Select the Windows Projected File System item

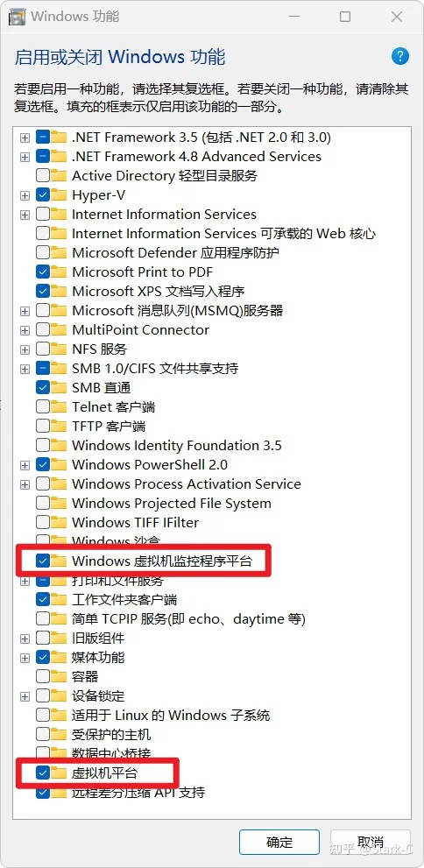(172, 504)
